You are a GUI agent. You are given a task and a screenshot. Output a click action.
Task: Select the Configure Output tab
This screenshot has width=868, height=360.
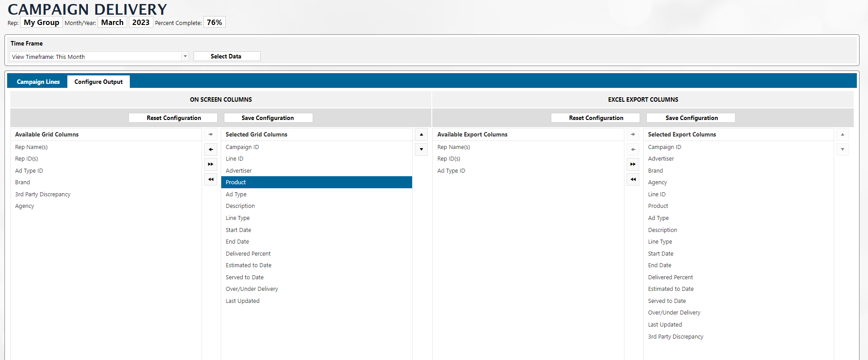[99, 82]
